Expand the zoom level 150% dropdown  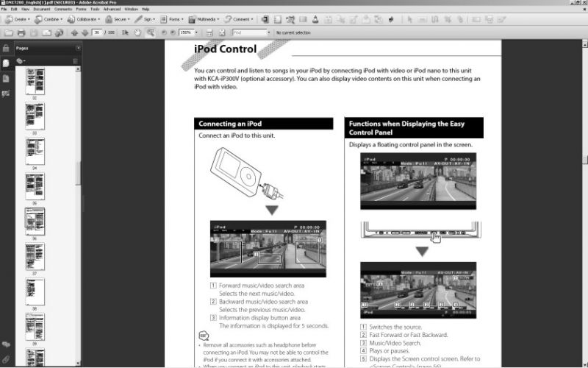point(196,32)
